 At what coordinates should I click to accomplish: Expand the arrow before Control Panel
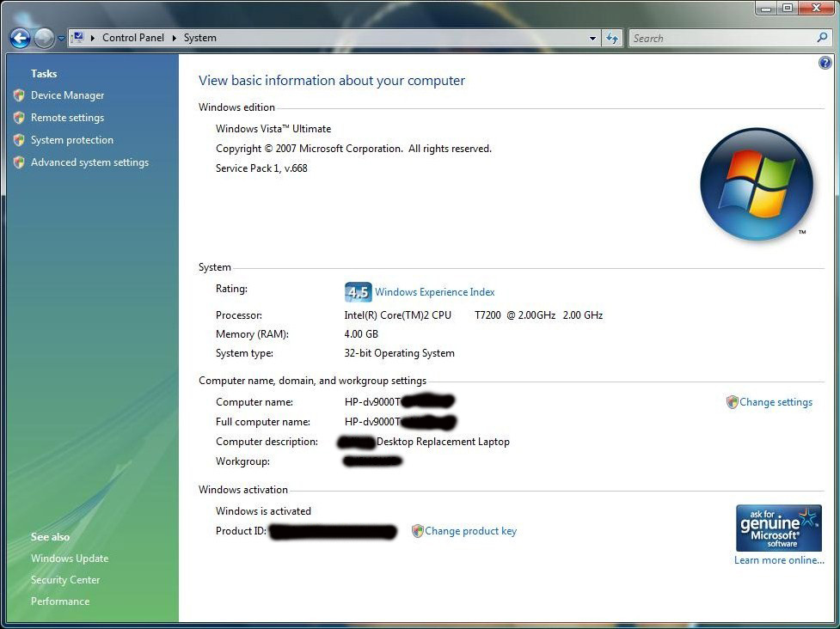click(x=93, y=38)
